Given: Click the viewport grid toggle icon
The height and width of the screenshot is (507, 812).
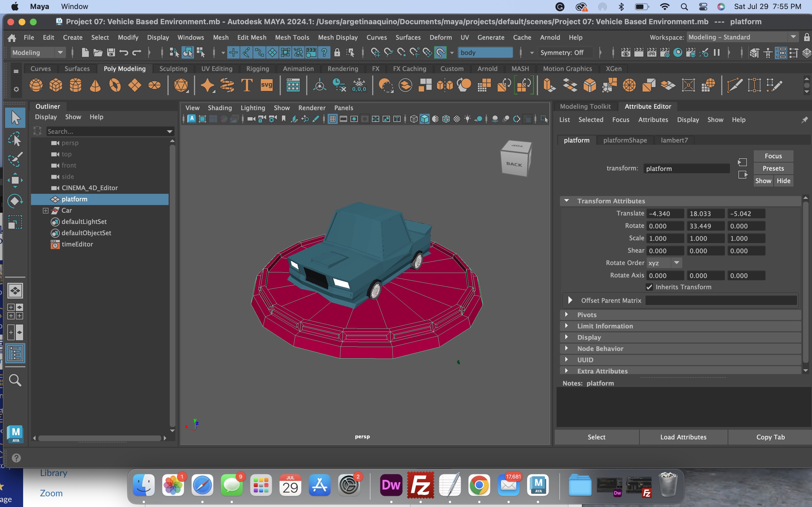Looking at the screenshot, I should point(332,119).
